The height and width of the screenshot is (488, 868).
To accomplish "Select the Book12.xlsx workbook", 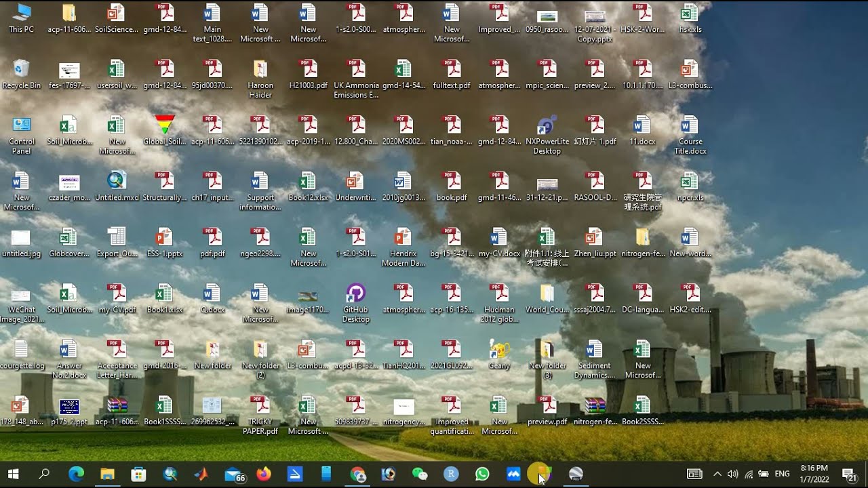I will click(308, 187).
